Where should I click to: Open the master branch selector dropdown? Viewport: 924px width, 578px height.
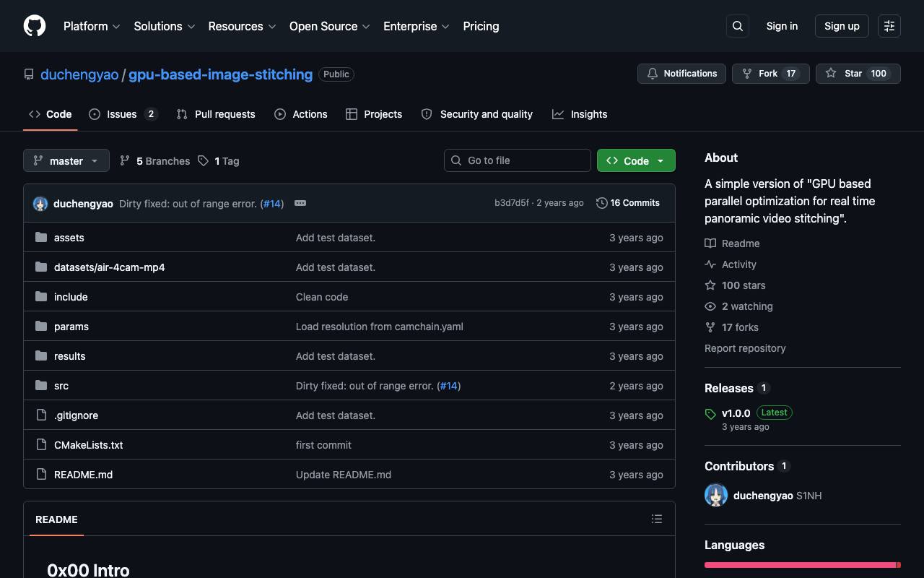pyautogui.click(x=66, y=160)
